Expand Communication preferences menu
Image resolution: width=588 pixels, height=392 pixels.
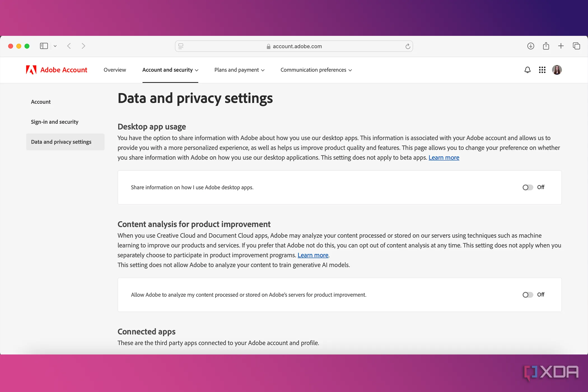tap(316, 70)
